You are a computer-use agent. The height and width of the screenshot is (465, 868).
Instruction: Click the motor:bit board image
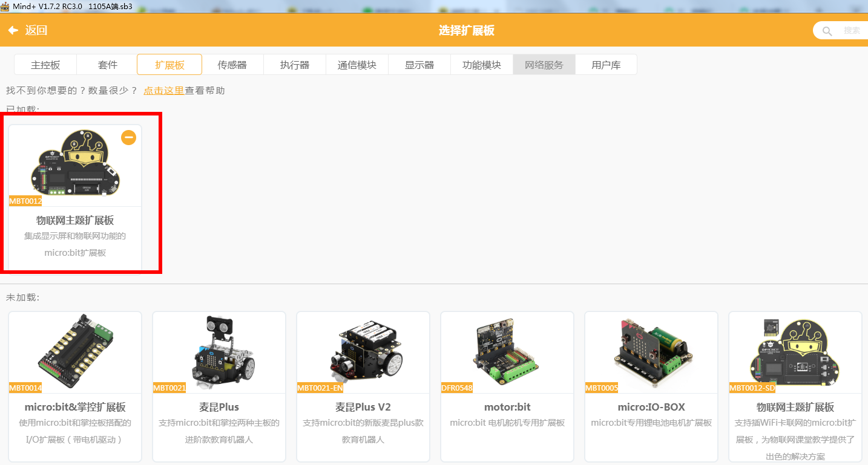pyautogui.click(x=507, y=352)
